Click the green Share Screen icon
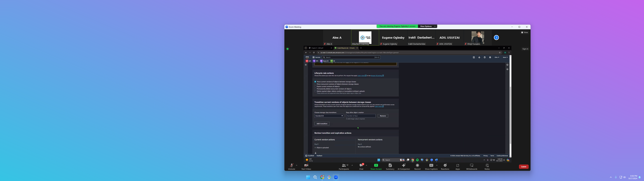Screen dimensions: 644x181 (376, 165)
